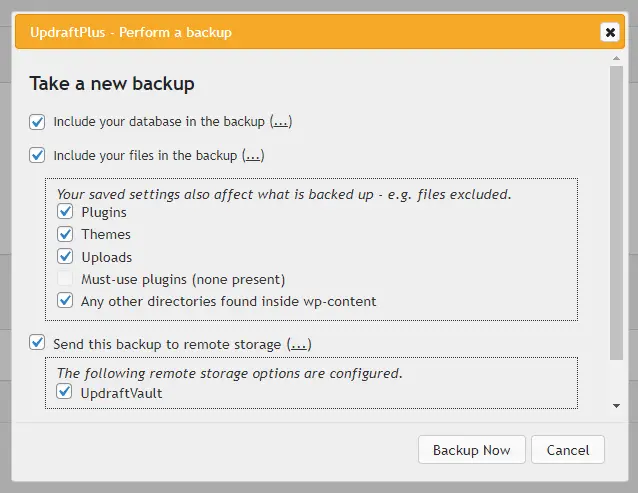Toggle Include your files in the backup
Viewport: 638px width, 493px height.
38,155
